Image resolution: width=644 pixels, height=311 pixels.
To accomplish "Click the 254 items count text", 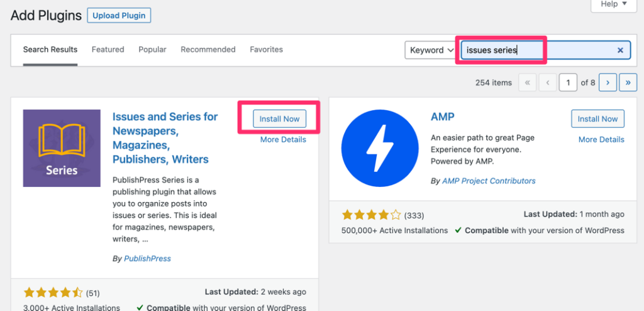I will (x=494, y=82).
